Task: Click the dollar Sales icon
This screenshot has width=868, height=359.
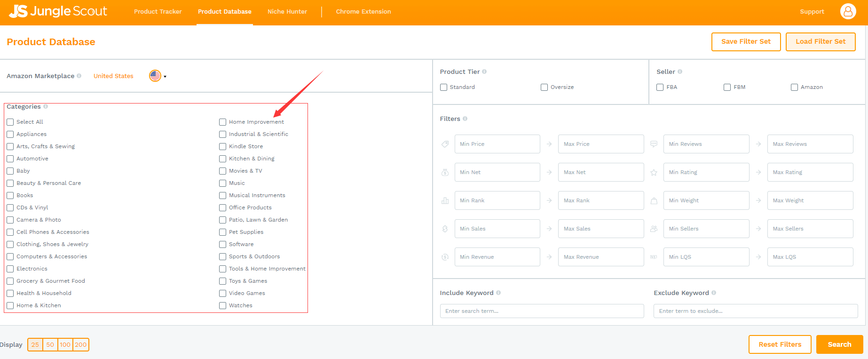Action: point(445,229)
